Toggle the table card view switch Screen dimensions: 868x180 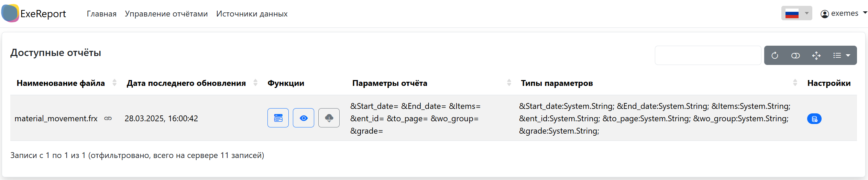tap(795, 56)
